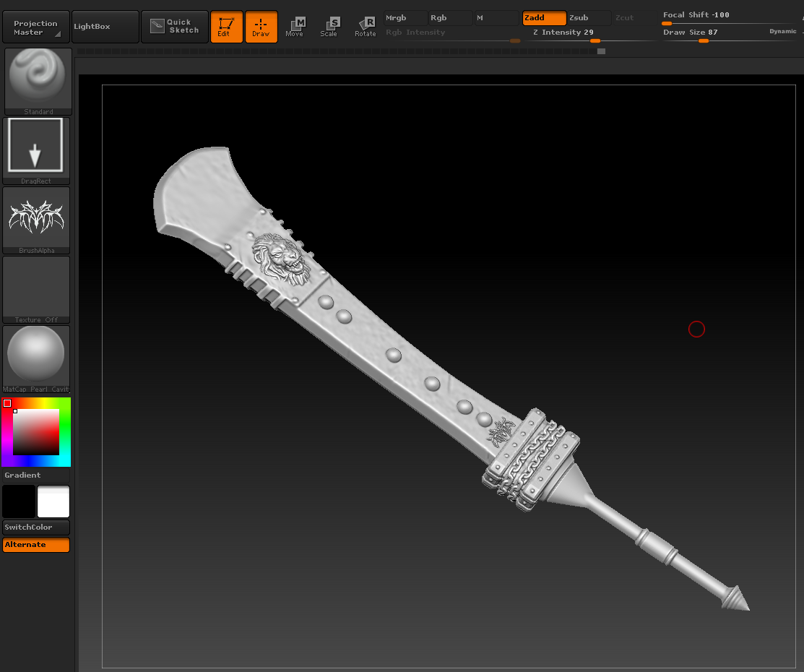Adjust the Z Intensity slider
804x672 pixels.
tap(595, 41)
